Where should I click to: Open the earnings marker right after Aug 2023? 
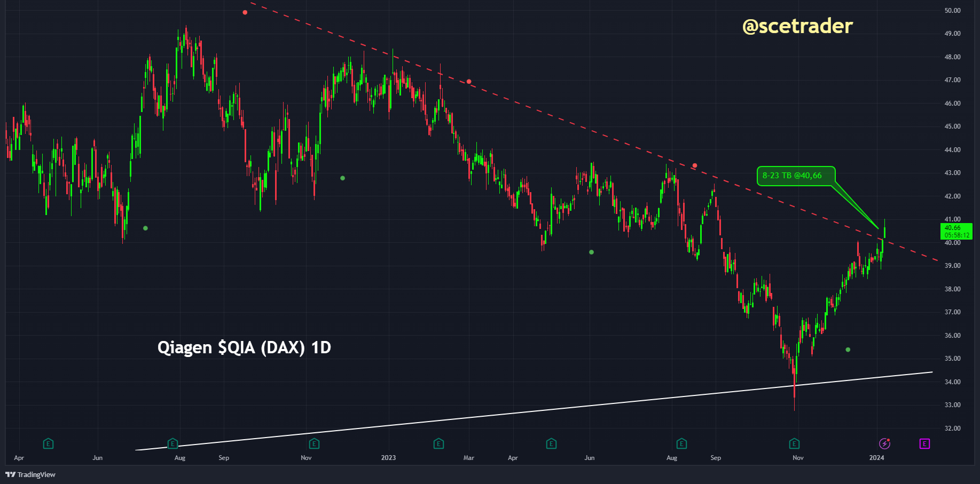(x=681, y=443)
